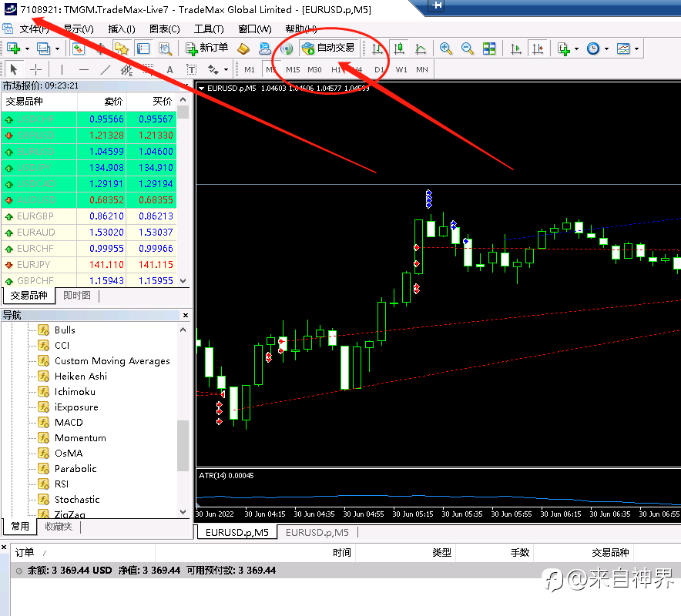This screenshot has width=681, height=616.
Task: Select the Heiken Ashi indicator
Action: click(80, 377)
